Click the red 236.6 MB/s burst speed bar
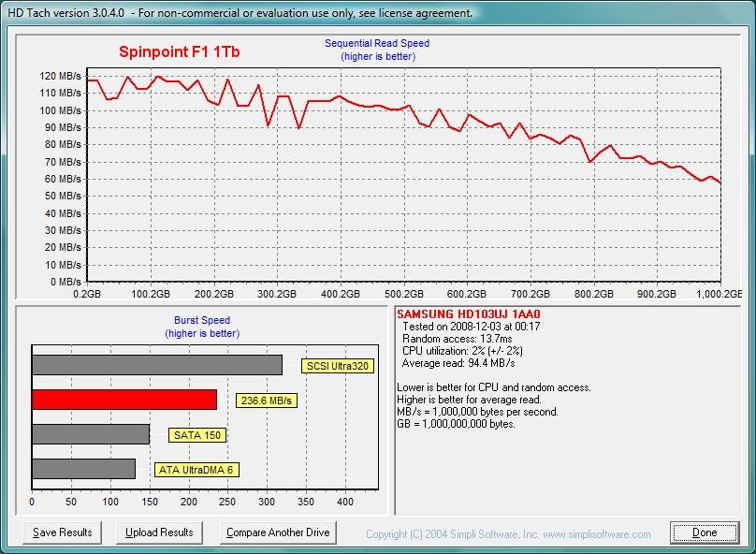756x554 pixels. (122, 400)
